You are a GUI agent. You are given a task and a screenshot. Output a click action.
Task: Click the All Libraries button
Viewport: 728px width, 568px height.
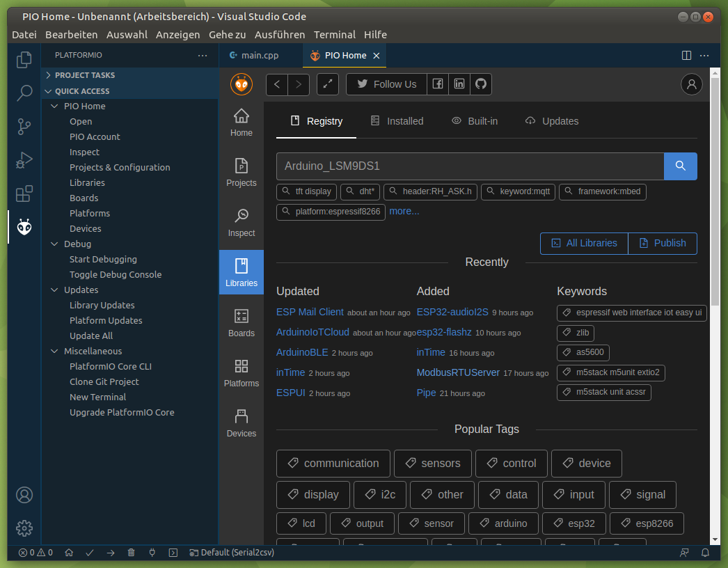(x=584, y=244)
